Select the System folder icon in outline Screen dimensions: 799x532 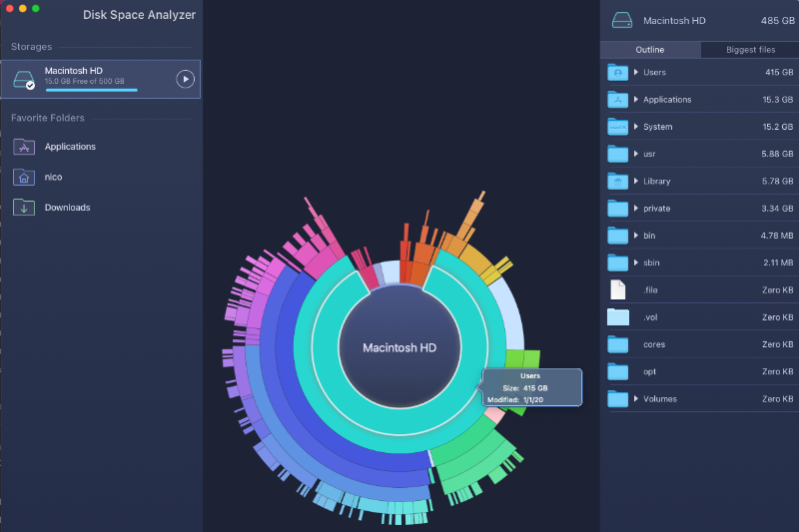617,127
